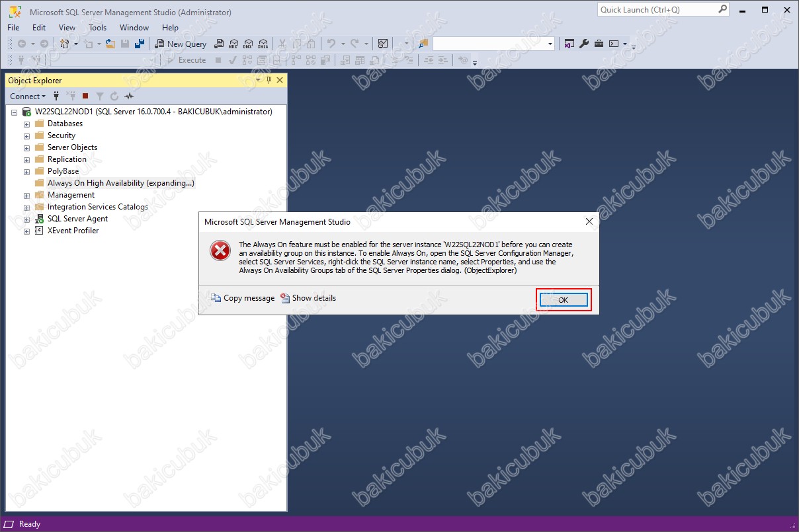
Task: Click the Ready status bar text
Action: (30, 524)
